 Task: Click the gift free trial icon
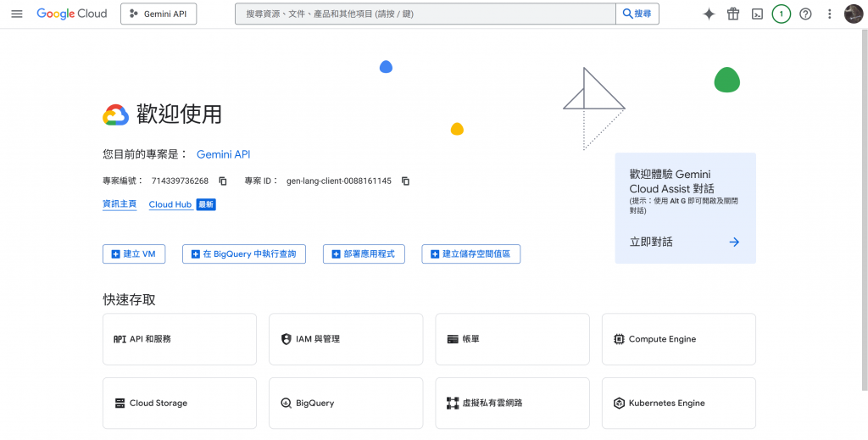click(x=733, y=14)
